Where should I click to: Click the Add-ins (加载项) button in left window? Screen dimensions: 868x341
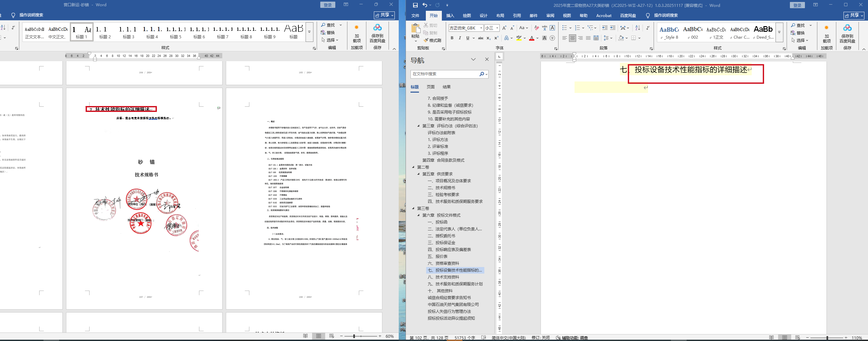(357, 34)
